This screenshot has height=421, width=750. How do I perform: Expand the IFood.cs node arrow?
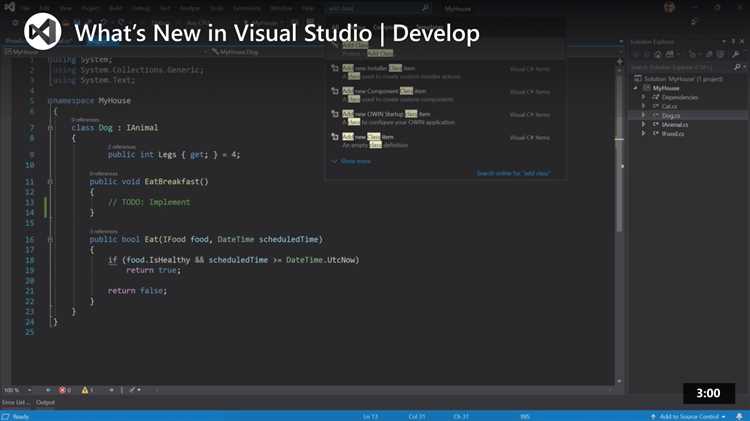coord(643,133)
